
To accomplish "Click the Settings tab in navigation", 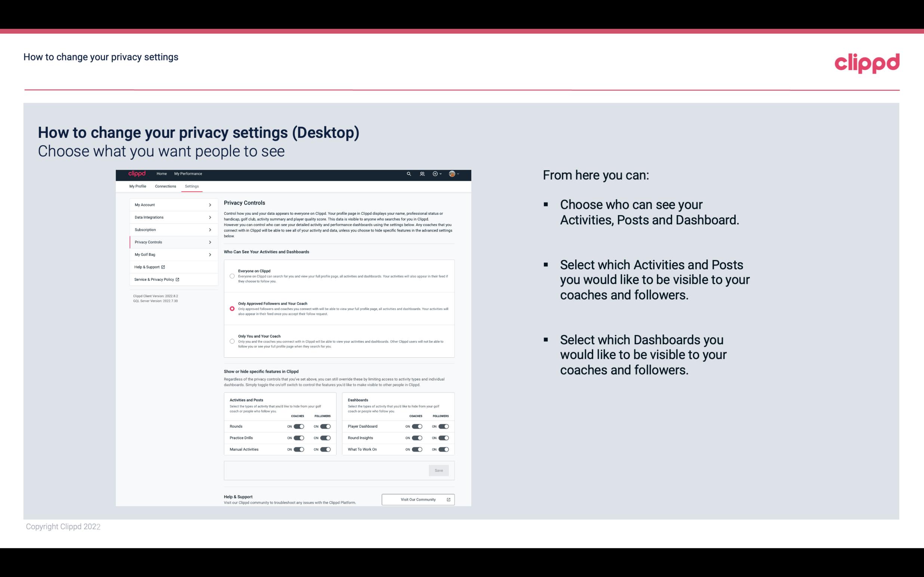I will pyautogui.click(x=192, y=186).
